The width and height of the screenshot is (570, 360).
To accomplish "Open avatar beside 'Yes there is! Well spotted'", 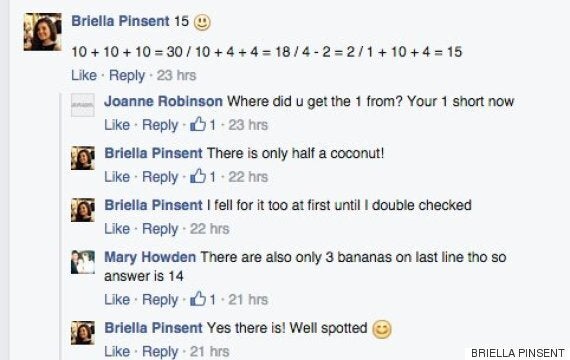I will click(x=83, y=333).
